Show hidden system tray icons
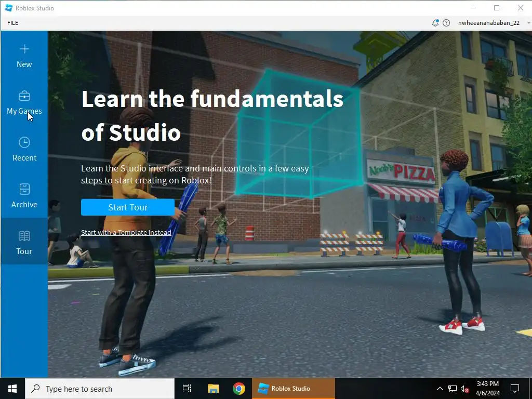The height and width of the screenshot is (399, 532). tap(440, 389)
